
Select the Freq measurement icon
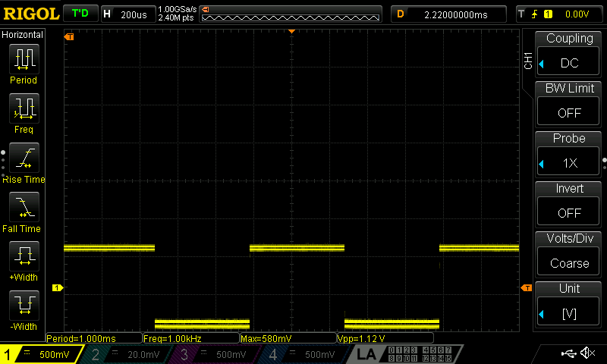point(24,108)
